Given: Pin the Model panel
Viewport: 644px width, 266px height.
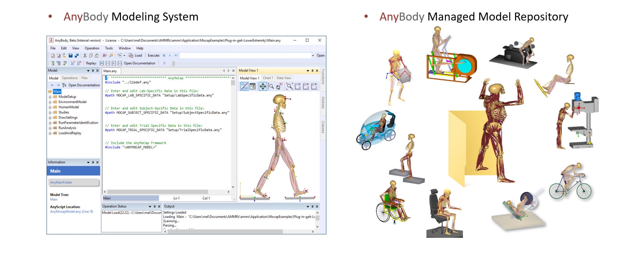Looking at the screenshot, I should point(93,71).
